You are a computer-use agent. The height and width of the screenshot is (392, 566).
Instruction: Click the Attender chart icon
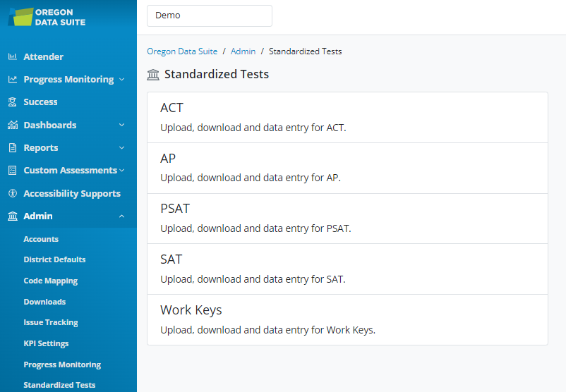click(x=12, y=57)
